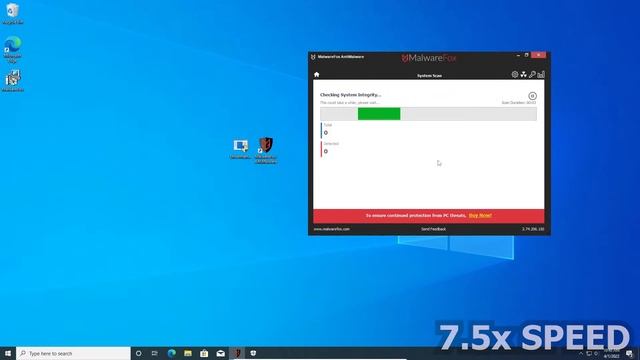Minimize the MalwareFox window

[518, 55]
